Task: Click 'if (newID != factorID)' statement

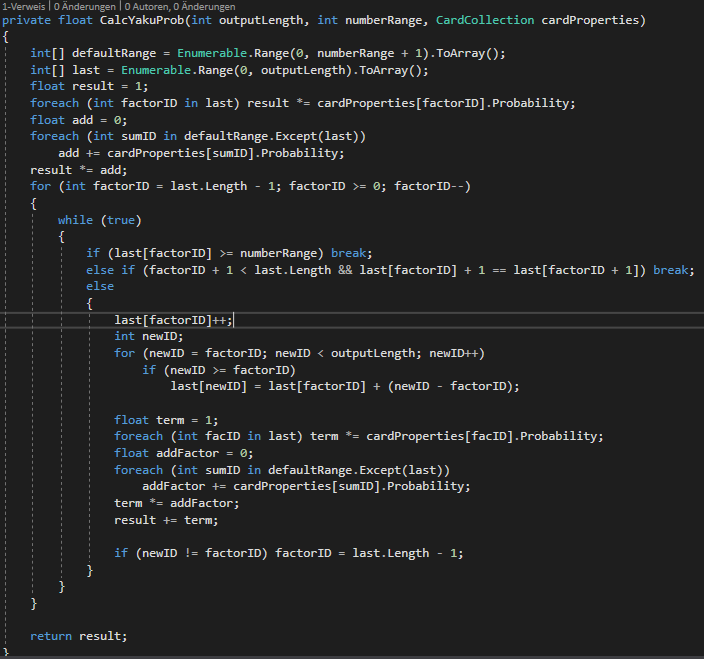Action: [289, 553]
